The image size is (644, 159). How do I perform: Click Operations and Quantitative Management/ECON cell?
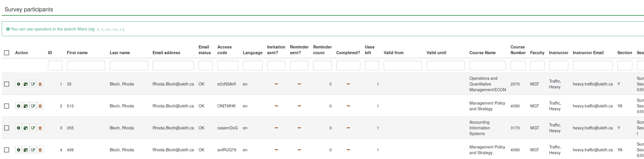tap(488, 84)
